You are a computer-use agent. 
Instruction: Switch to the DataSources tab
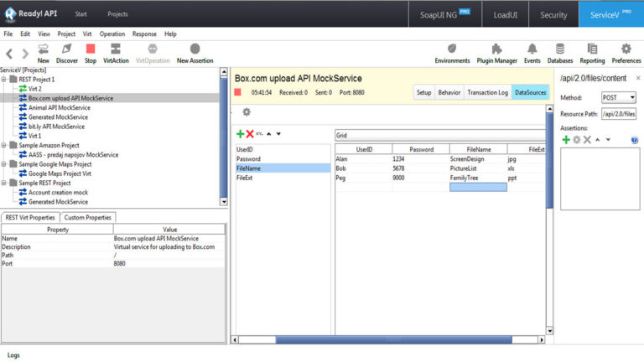530,92
